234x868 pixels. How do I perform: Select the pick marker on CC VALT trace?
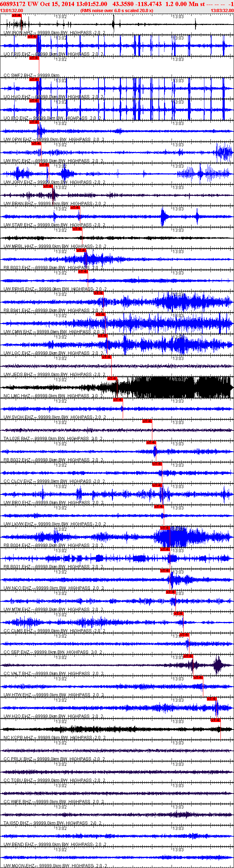188,656
